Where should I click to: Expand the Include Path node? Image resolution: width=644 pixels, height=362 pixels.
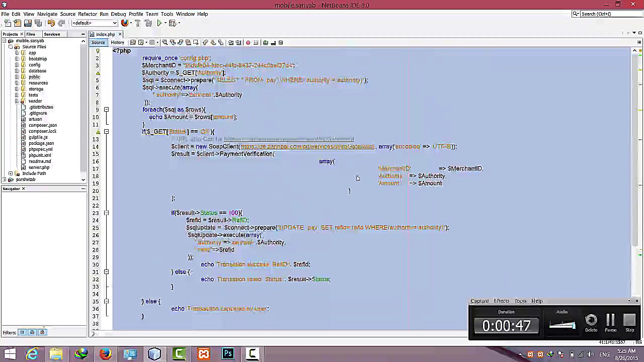pos(11,173)
